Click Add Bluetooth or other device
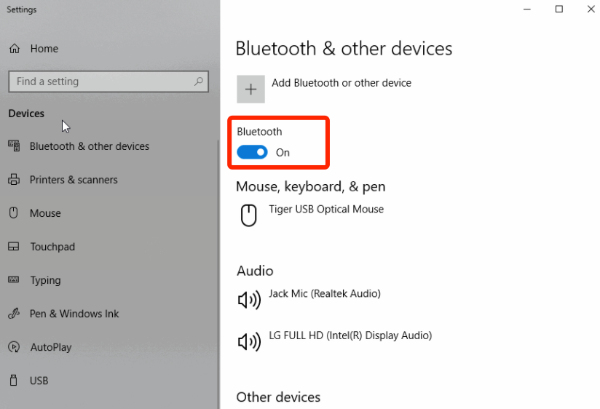 pos(341,83)
